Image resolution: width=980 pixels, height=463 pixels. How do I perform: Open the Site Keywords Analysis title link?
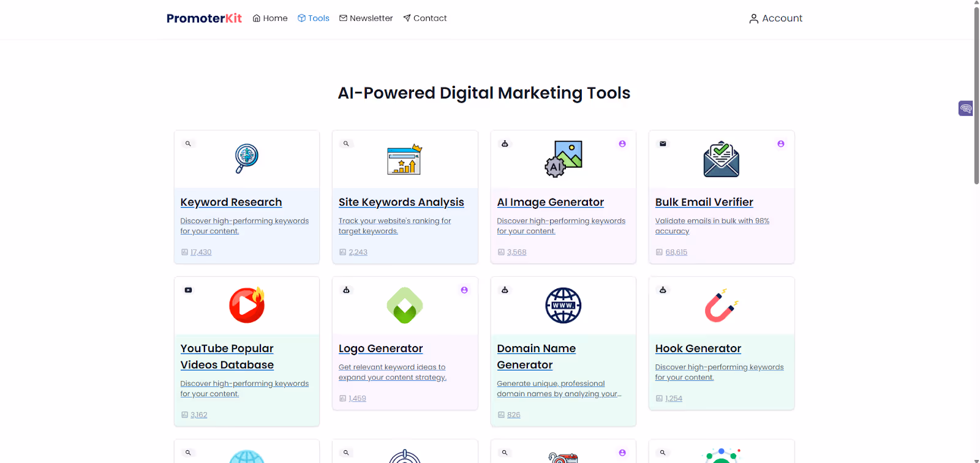(401, 202)
